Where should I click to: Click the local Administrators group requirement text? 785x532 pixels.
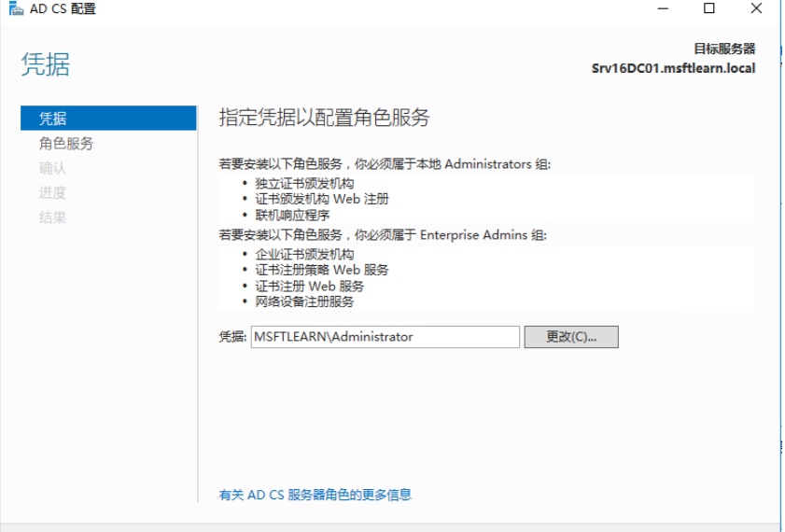point(385,164)
